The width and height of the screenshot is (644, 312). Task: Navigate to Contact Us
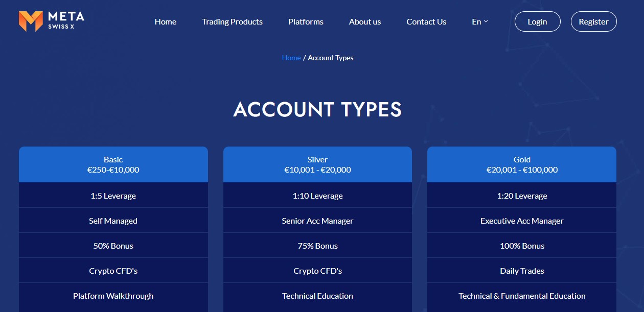point(426,21)
